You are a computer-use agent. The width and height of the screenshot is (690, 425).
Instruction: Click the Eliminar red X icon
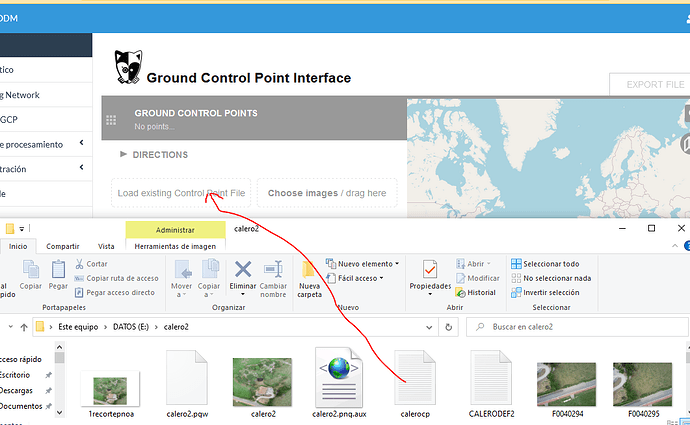click(243, 270)
